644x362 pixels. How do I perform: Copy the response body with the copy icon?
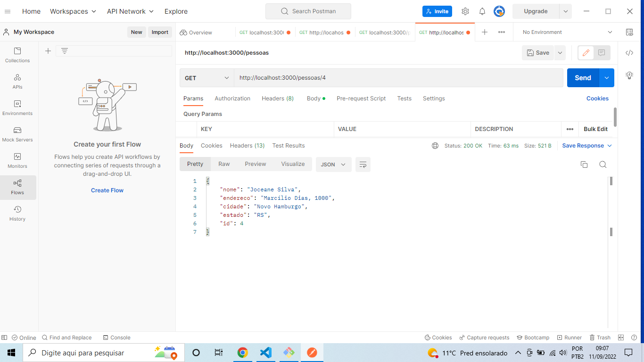(x=584, y=164)
